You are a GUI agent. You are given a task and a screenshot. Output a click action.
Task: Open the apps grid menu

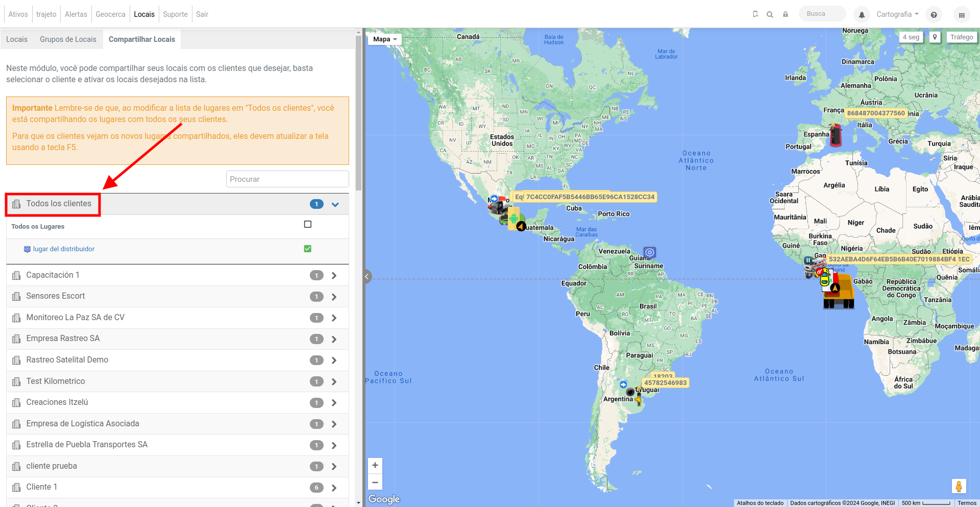(962, 15)
